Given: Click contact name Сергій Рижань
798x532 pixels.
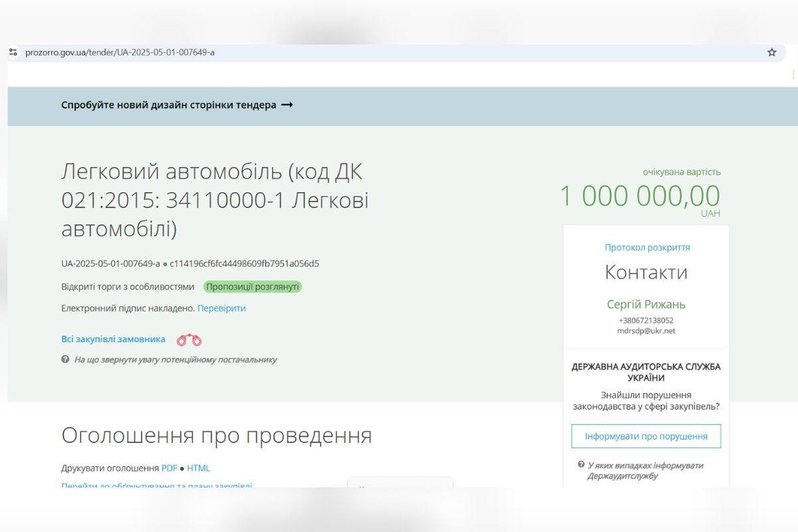Looking at the screenshot, I should click(646, 305).
